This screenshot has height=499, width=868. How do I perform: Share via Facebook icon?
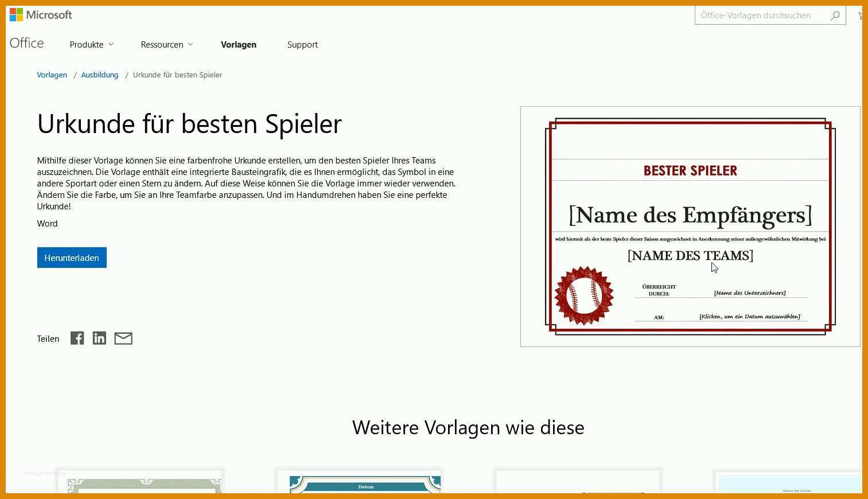[x=77, y=338]
